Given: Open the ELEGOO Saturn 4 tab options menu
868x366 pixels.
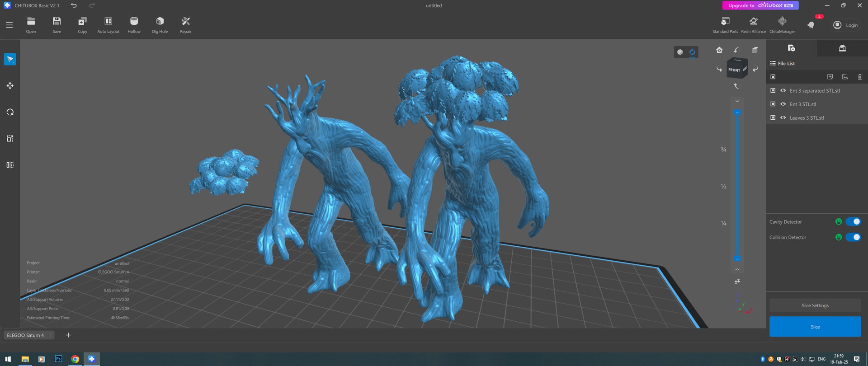Looking at the screenshot, I should click(x=50, y=335).
